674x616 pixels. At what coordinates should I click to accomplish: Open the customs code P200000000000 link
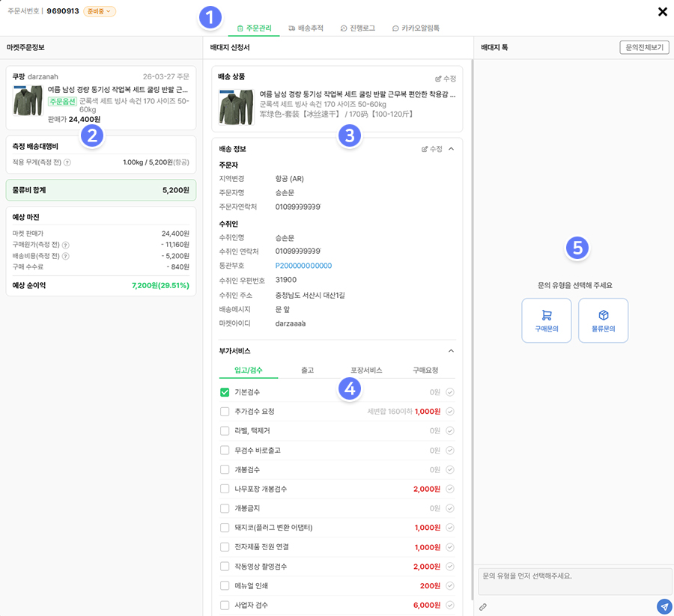(303, 266)
